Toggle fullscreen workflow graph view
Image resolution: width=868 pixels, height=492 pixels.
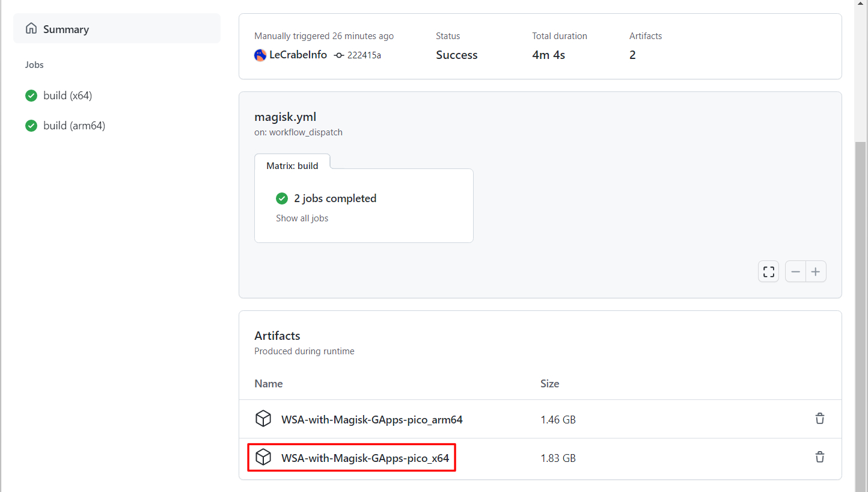click(x=768, y=272)
